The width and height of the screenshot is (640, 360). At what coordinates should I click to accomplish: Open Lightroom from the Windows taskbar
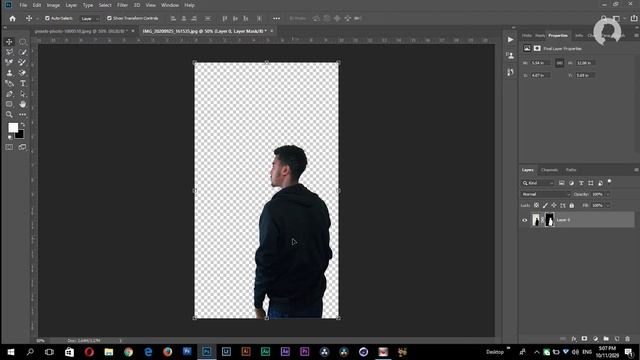tap(226, 352)
